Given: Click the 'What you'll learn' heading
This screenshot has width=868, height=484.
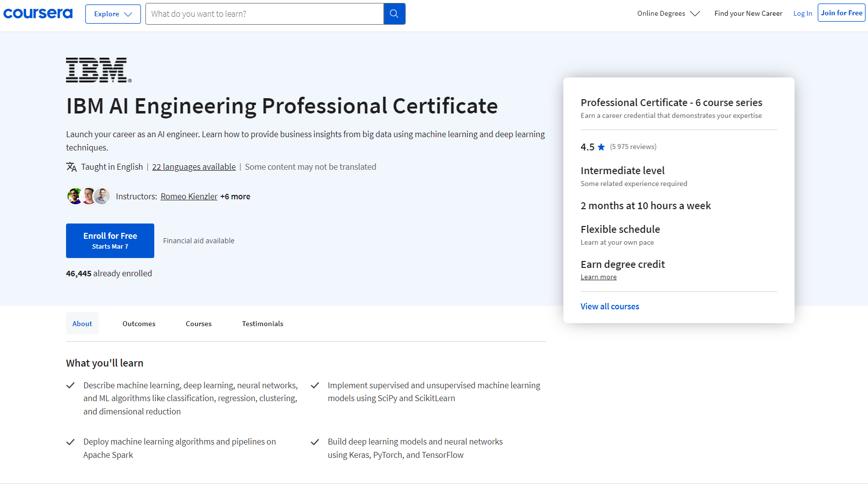Looking at the screenshot, I should [104, 363].
